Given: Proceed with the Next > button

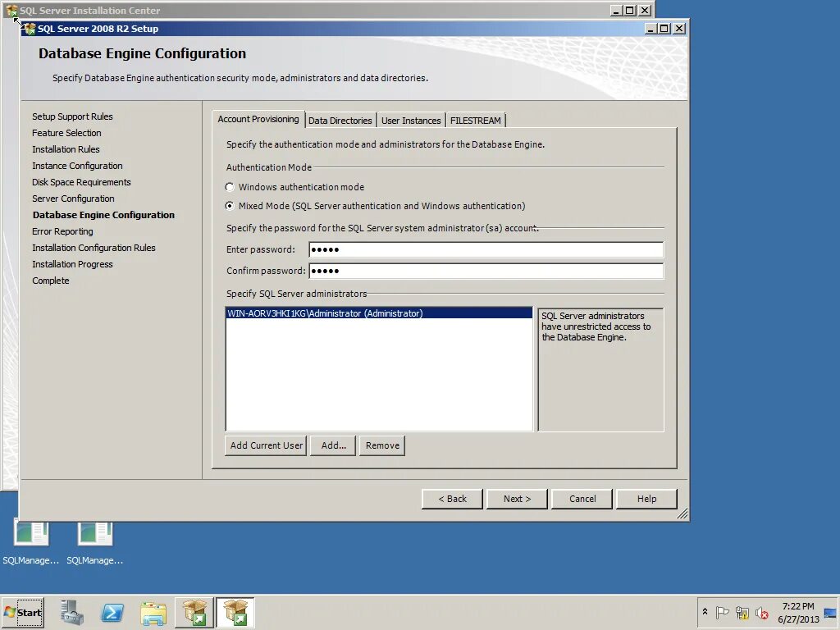Looking at the screenshot, I should [517, 499].
